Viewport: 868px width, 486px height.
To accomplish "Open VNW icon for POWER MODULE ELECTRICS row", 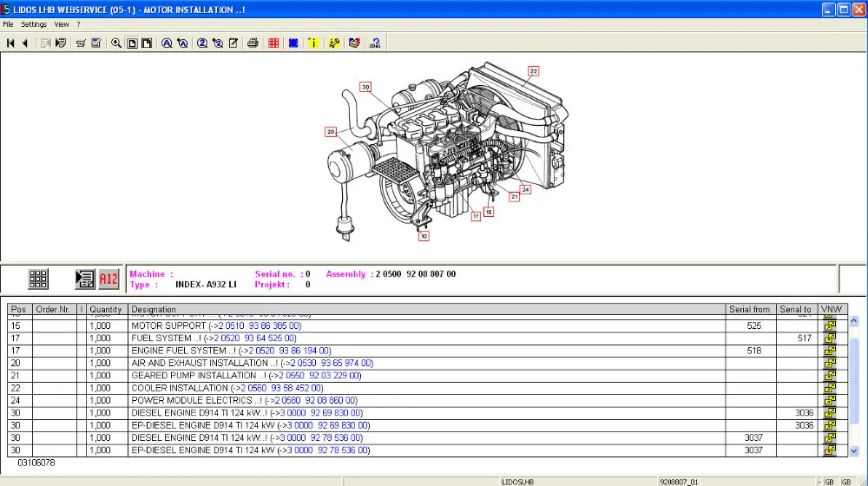I will point(829,400).
